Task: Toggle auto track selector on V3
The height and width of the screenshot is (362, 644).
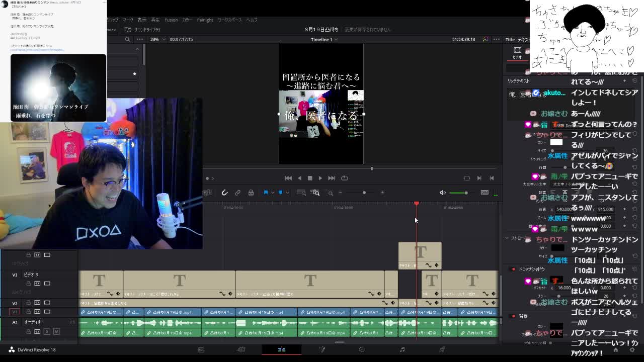Action: [x=37, y=284]
